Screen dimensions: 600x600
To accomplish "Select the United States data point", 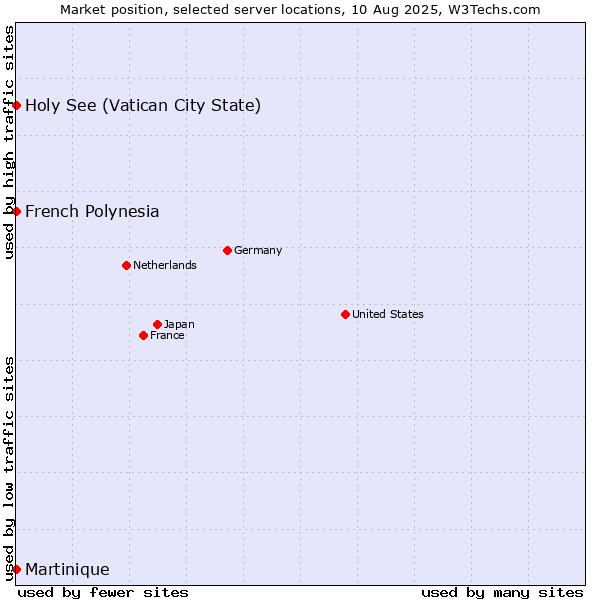I will click(346, 315).
